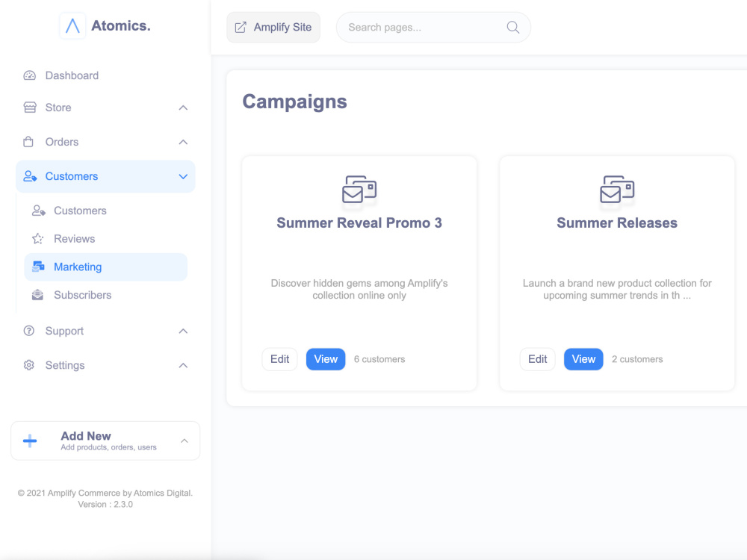Image resolution: width=747 pixels, height=560 pixels.
Task: Click the Orders menu label
Action: 62,142
